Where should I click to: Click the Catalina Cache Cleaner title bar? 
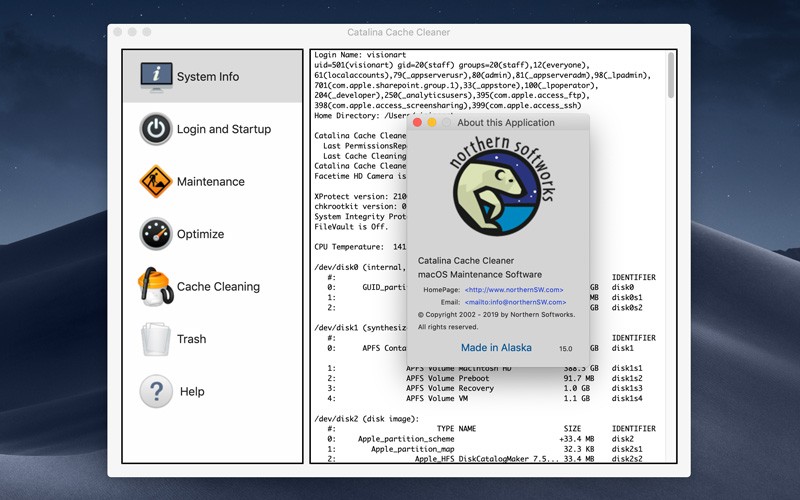(x=399, y=32)
